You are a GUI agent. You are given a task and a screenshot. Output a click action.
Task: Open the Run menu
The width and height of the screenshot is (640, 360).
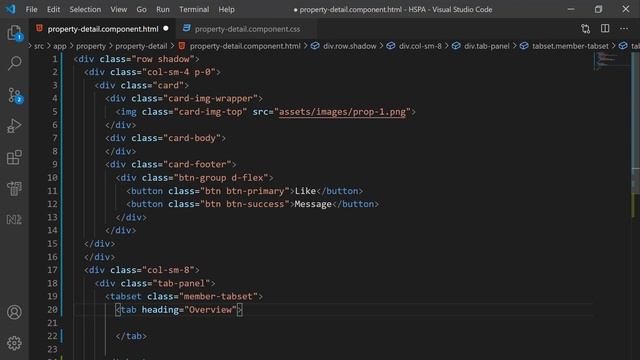coord(162,9)
